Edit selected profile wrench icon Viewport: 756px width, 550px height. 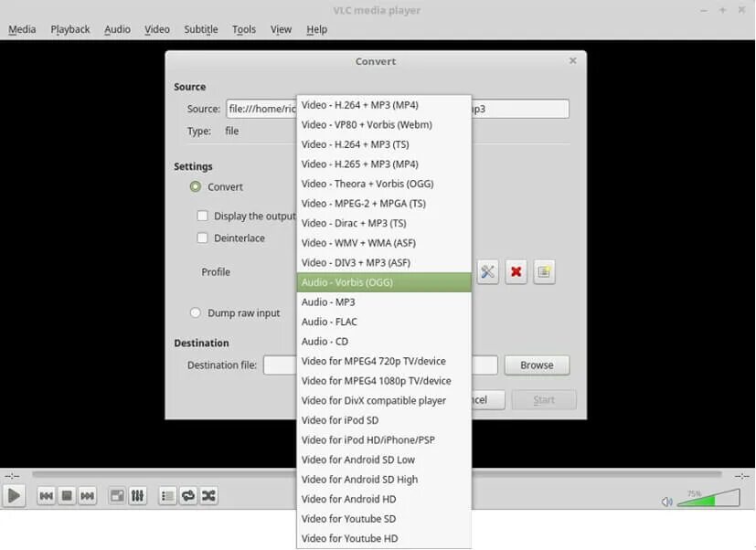pos(487,272)
